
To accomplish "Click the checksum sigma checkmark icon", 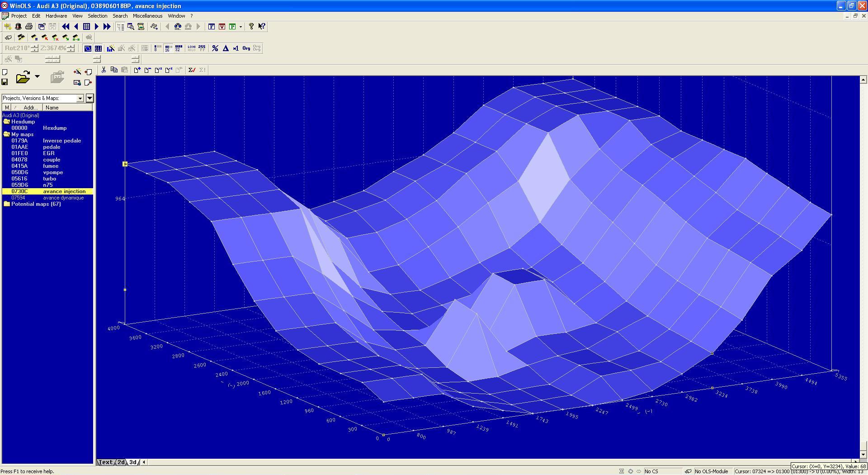I will [192, 70].
